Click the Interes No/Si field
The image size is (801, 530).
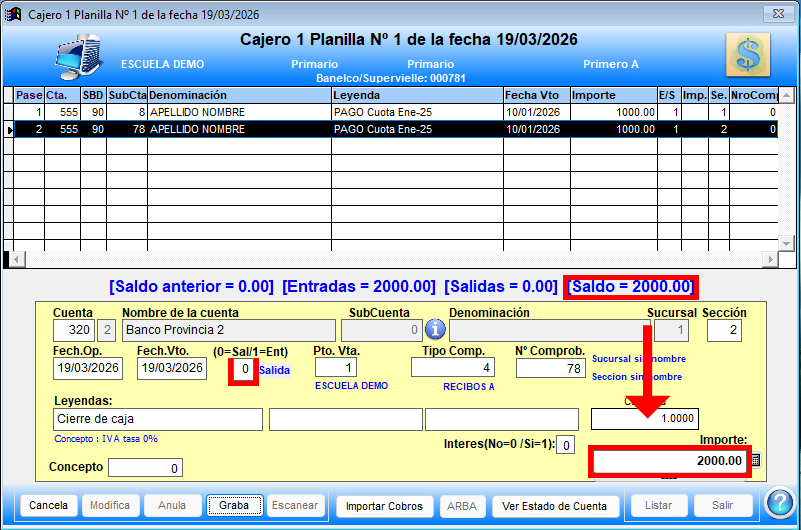(565, 445)
